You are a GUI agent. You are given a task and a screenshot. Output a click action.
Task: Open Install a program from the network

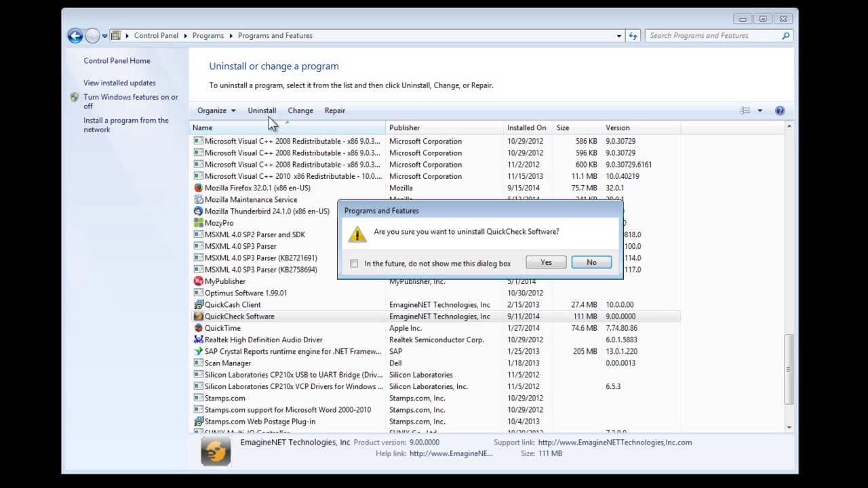(126, 125)
